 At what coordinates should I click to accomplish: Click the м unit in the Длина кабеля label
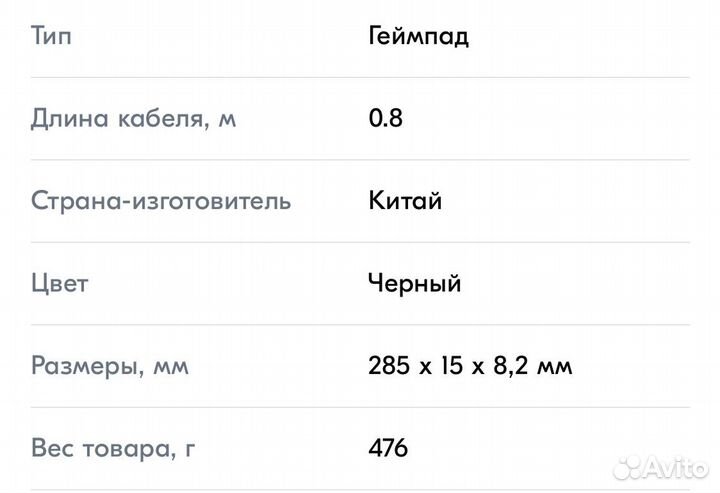tap(227, 120)
